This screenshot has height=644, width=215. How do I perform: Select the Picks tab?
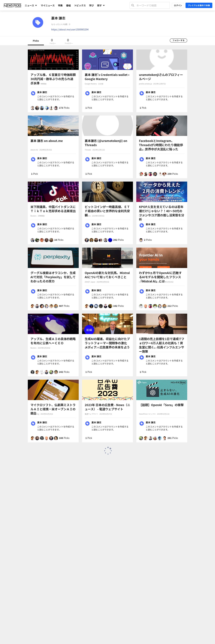(36, 41)
